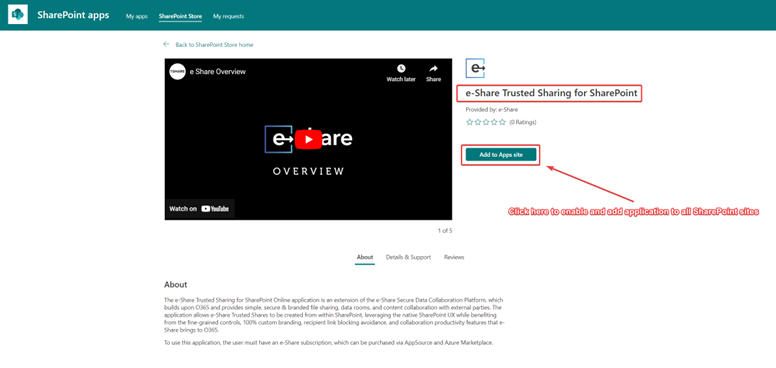Image resolution: width=776 pixels, height=368 pixels.
Task: Open the e Share Overview video title
Action: [x=218, y=72]
